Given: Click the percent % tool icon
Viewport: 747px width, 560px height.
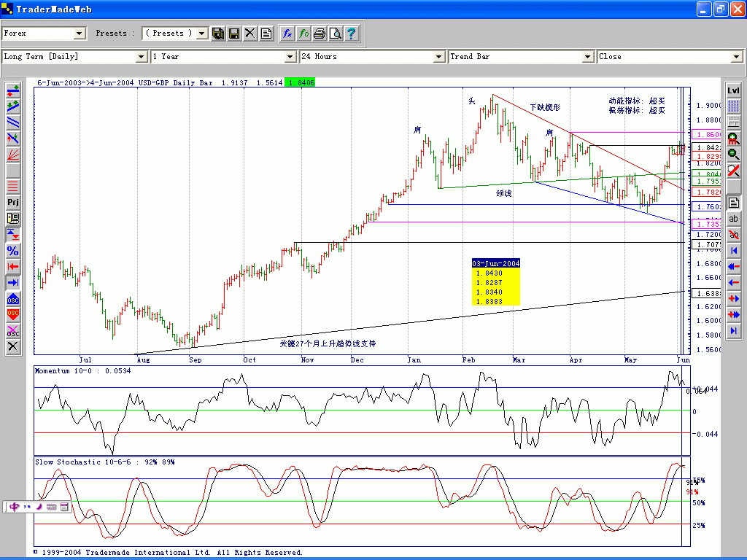Looking at the screenshot, I should (13, 251).
